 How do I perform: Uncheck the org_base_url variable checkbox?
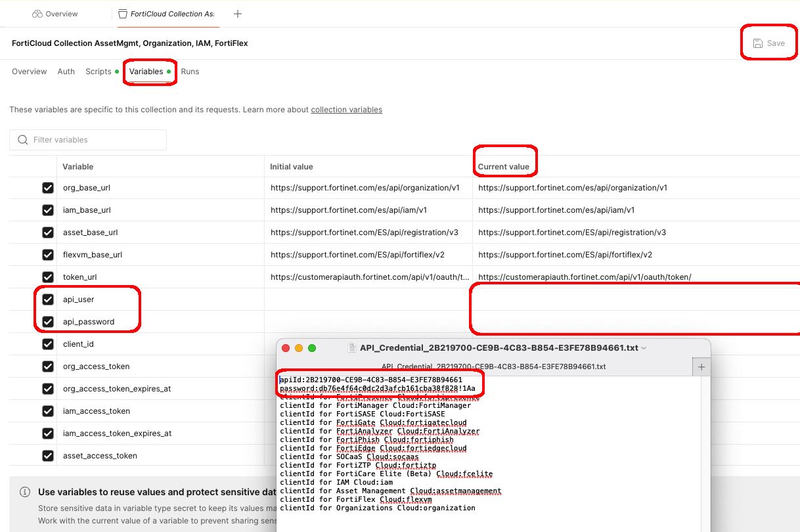point(48,188)
